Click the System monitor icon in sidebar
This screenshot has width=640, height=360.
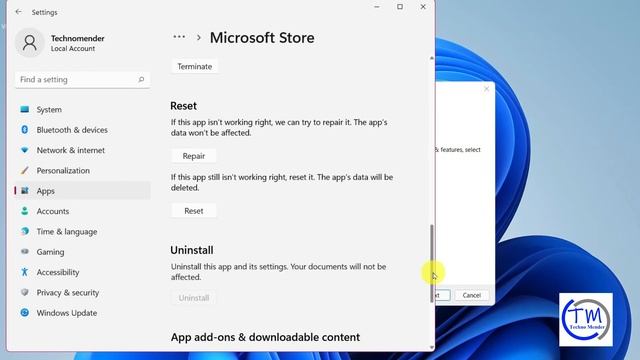click(24, 109)
